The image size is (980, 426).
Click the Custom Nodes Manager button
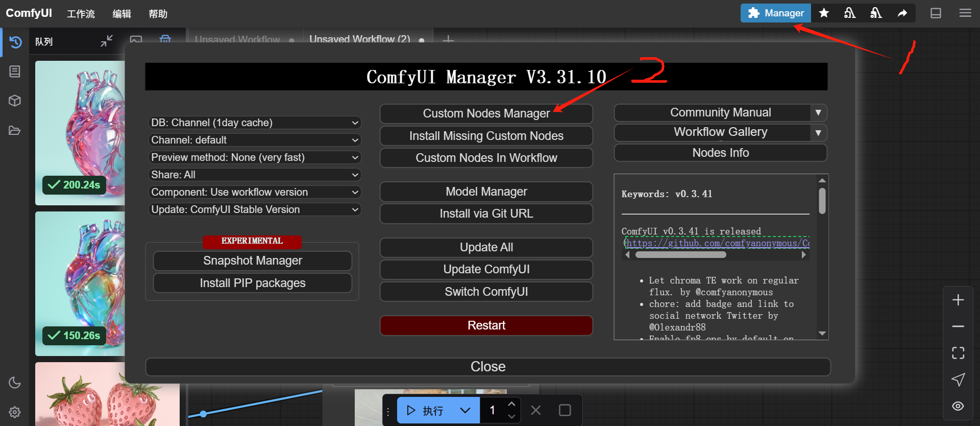coord(486,113)
